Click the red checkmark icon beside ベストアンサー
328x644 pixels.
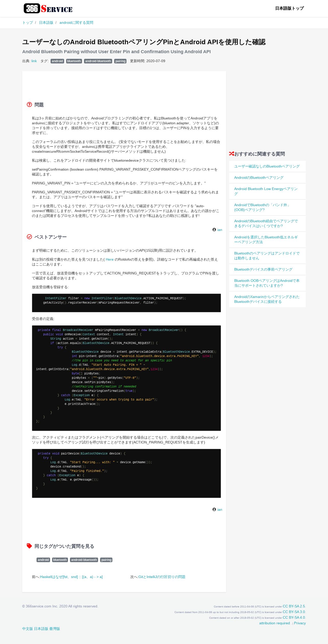point(29,237)
